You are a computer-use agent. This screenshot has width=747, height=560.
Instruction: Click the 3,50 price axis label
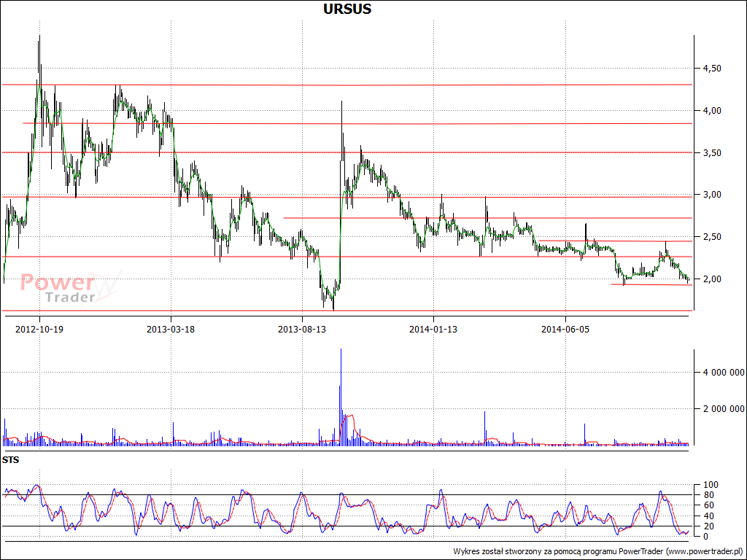[712, 153]
